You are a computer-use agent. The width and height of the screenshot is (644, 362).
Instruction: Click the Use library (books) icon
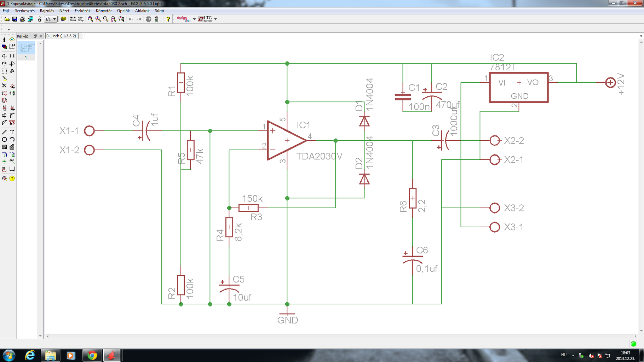point(63,19)
